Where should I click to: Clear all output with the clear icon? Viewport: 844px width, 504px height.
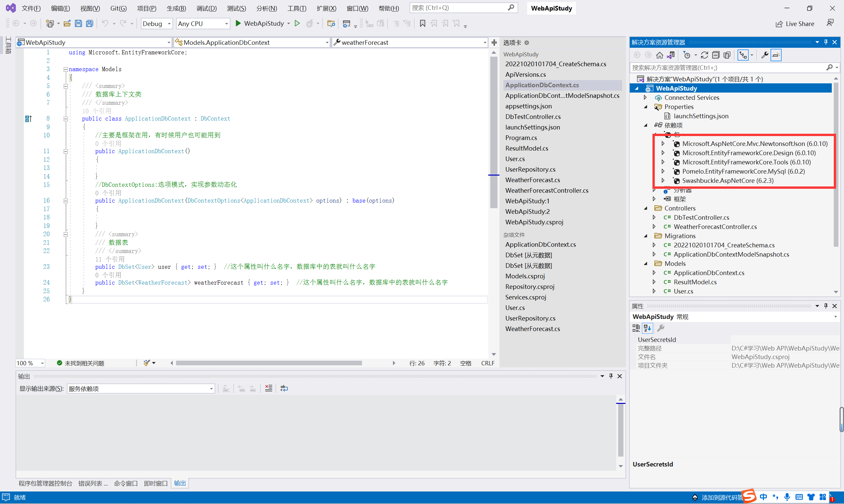click(x=268, y=388)
